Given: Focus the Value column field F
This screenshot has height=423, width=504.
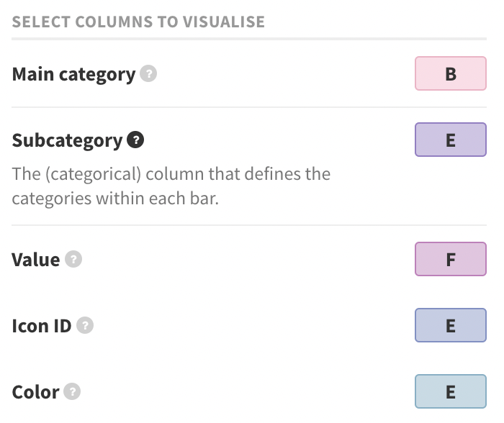Looking at the screenshot, I should [x=450, y=259].
